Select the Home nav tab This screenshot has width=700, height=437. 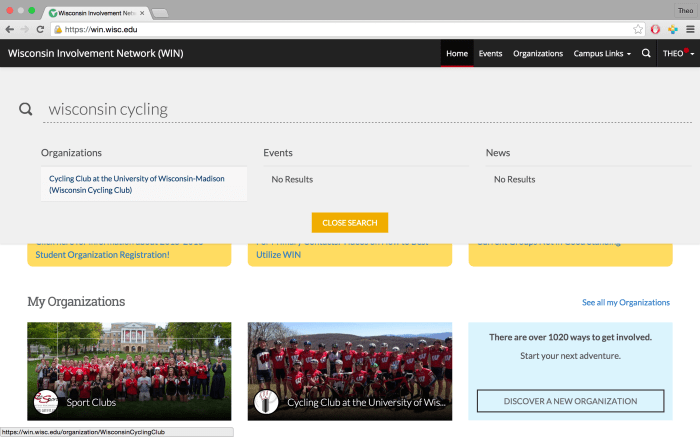[457, 53]
